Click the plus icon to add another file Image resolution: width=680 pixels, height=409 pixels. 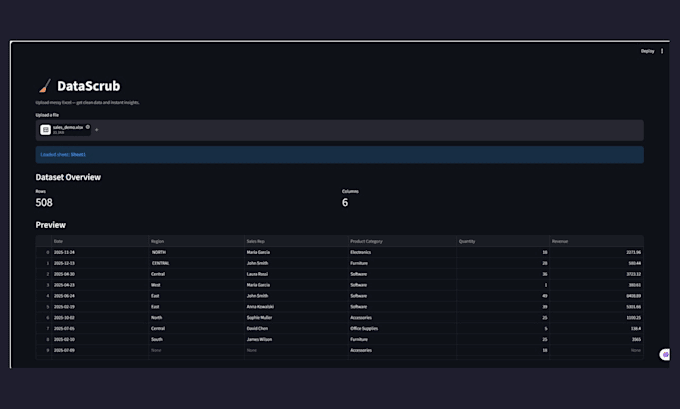point(97,130)
